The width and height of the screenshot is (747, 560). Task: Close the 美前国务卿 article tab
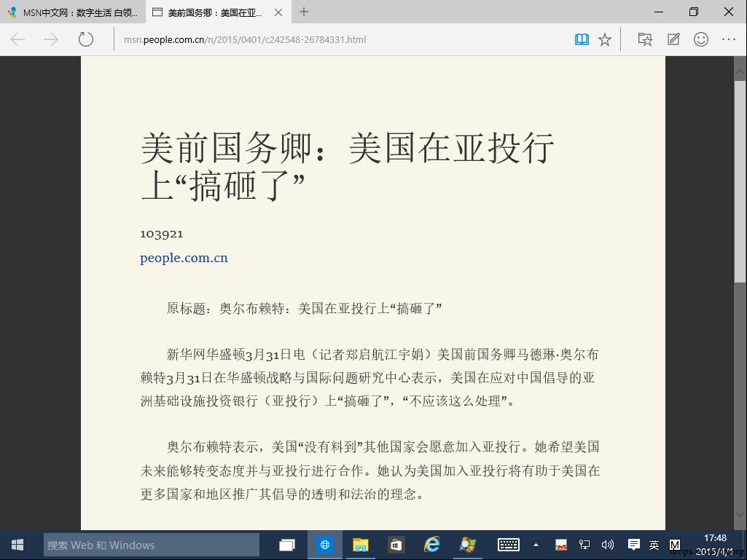278,12
